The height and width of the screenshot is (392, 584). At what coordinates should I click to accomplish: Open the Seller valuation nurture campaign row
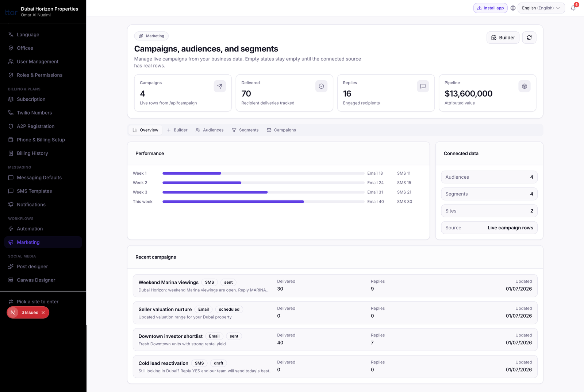[x=335, y=313]
